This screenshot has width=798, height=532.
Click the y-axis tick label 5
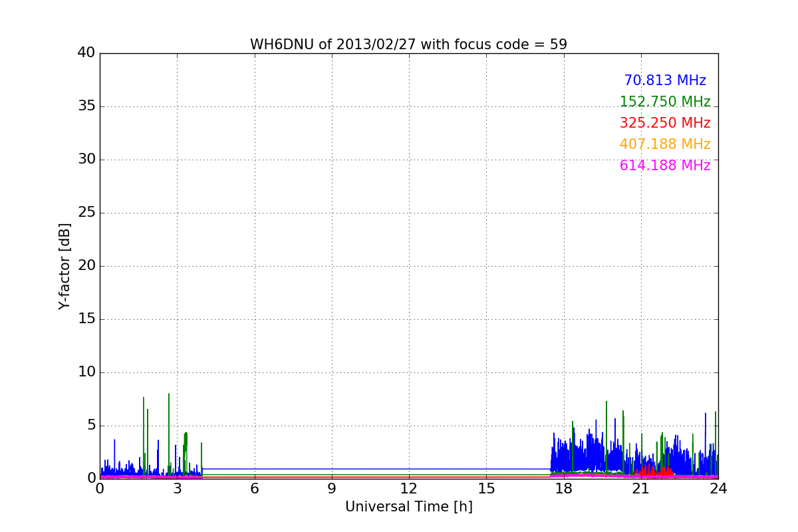point(91,426)
